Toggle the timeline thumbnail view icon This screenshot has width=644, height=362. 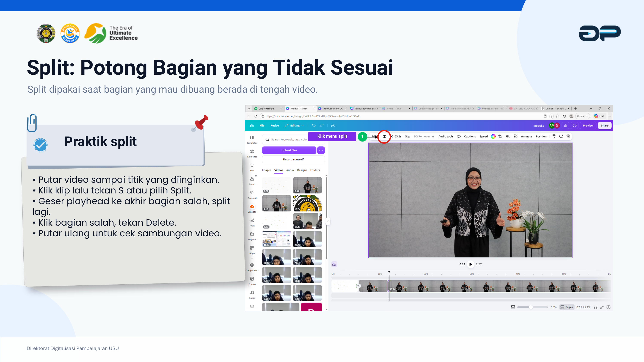click(x=513, y=307)
